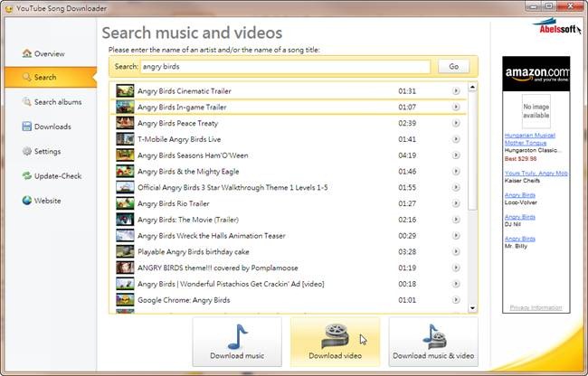Screen dimensions: 588x376
Task: Open the Website sidebar link
Action: (42, 201)
